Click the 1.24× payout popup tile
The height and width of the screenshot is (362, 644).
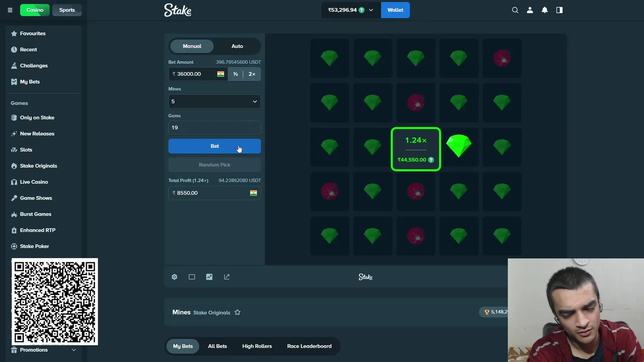(x=416, y=149)
